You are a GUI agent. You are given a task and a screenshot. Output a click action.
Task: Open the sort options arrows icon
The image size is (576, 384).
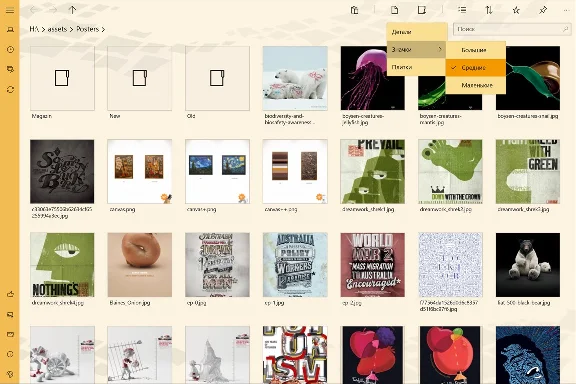[x=489, y=10]
